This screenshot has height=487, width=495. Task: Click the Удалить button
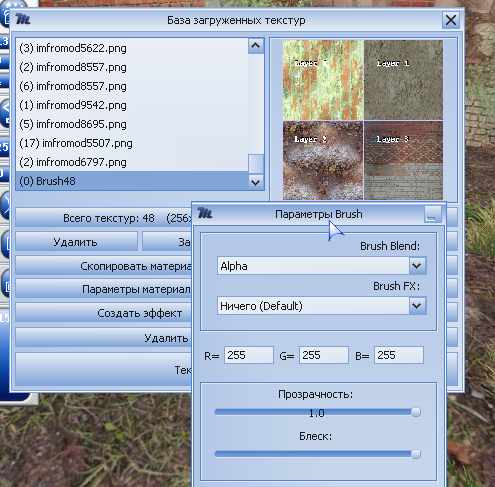[x=76, y=242]
